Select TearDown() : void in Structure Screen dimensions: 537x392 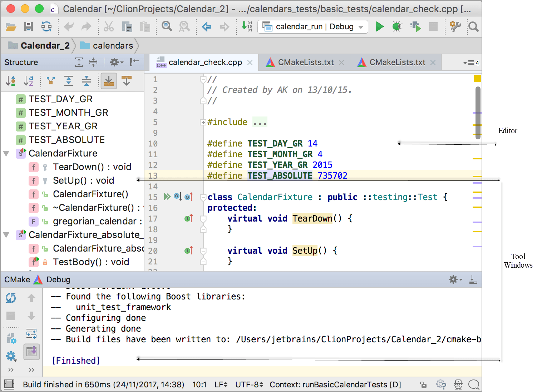pyautogui.click(x=80, y=167)
